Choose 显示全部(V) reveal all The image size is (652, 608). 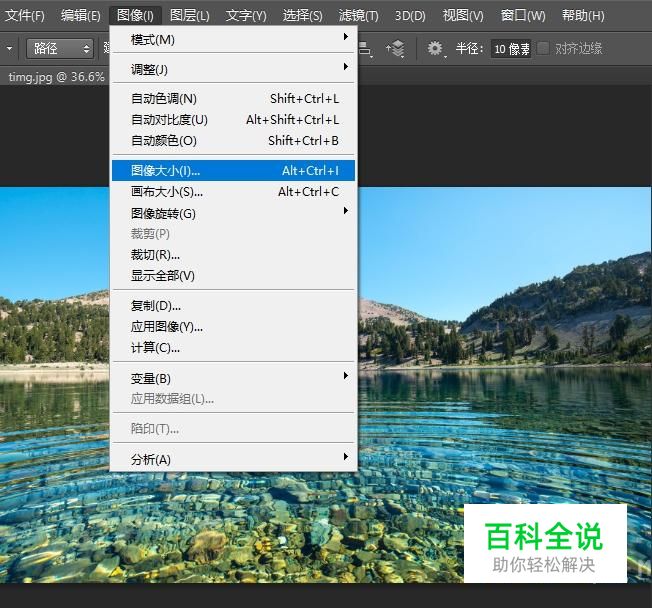(233, 275)
